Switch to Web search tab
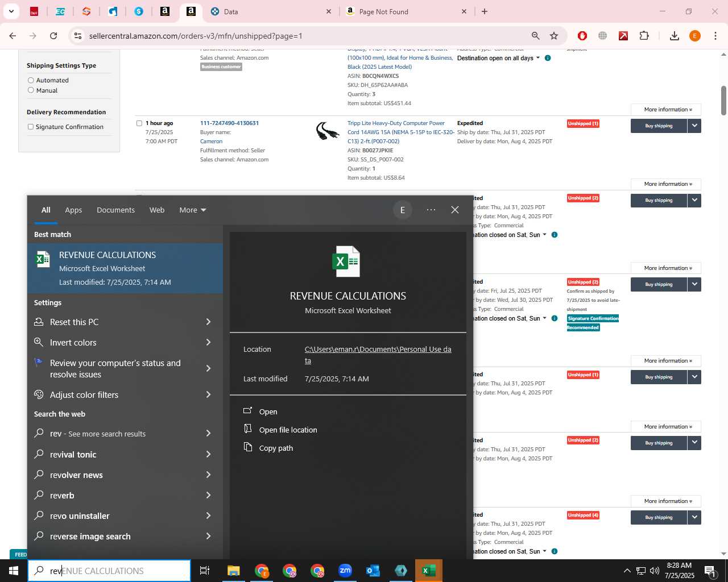This screenshot has width=728, height=582. [x=157, y=210]
